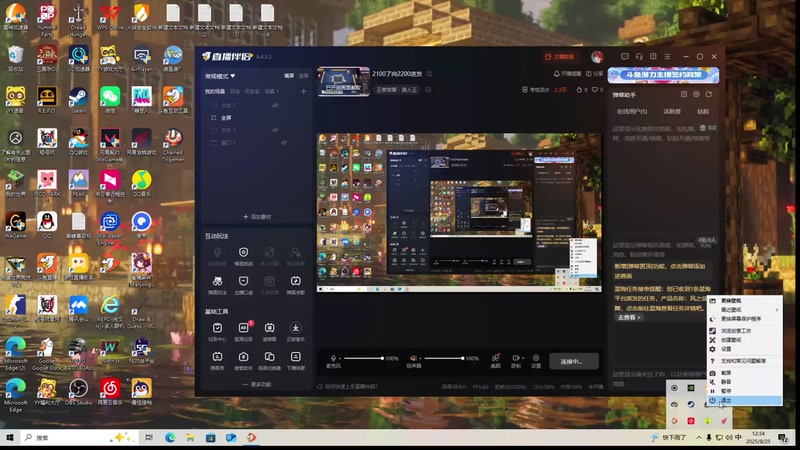Toggle 静音 mute in the tray menu
Screen dimensions: 800x450
pos(744,382)
